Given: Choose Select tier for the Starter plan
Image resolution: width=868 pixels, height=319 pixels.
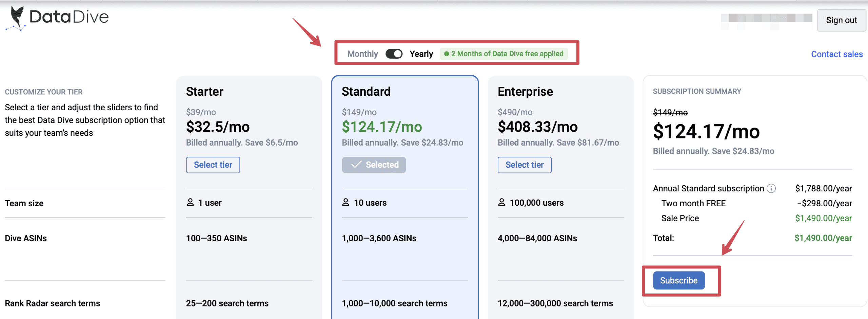Looking at the screenshot, I should tap(213, 165).
